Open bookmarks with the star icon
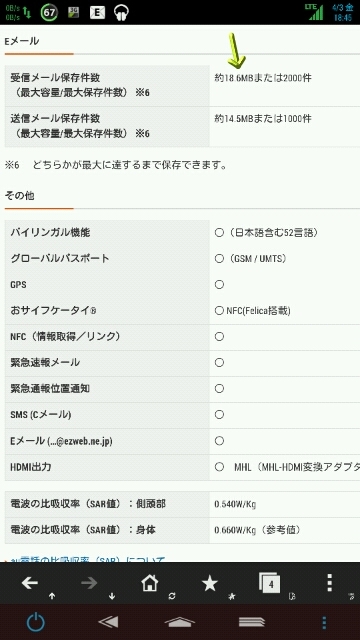Screen dimensions: 360x640 [210, 584]
